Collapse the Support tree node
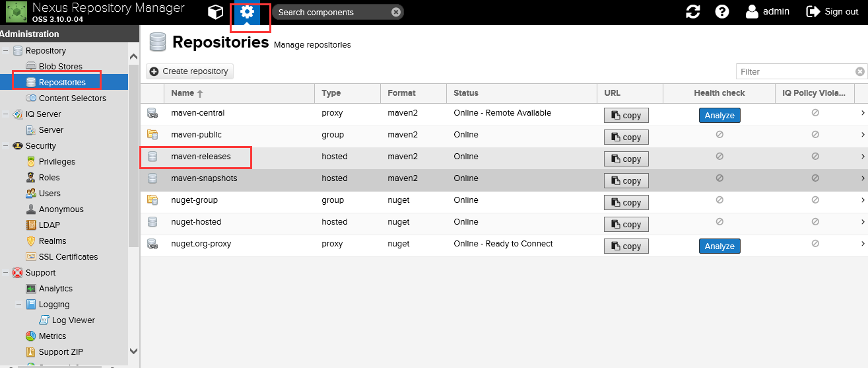This screenshot has width=868, height=368. (6, 273)
